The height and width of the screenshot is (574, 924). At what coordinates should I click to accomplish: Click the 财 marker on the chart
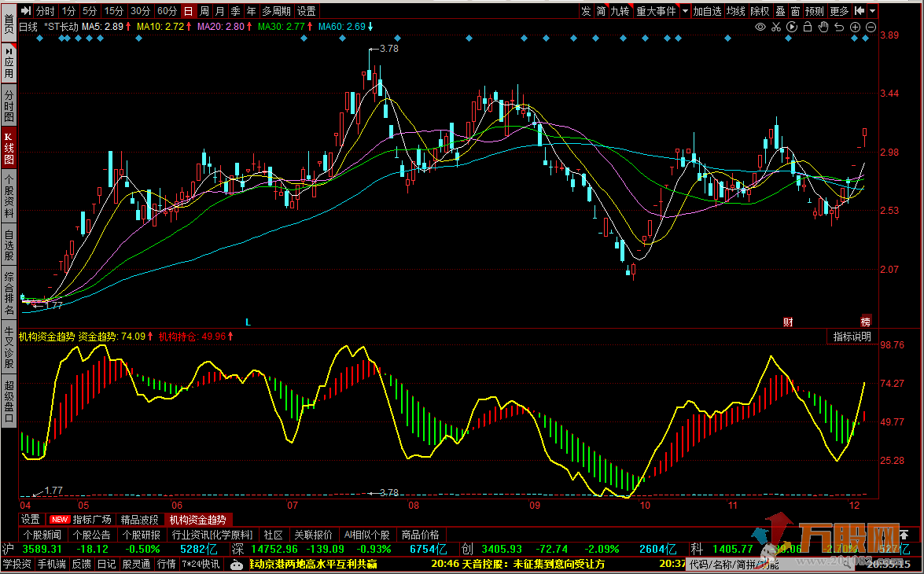[x=788, y=322]
